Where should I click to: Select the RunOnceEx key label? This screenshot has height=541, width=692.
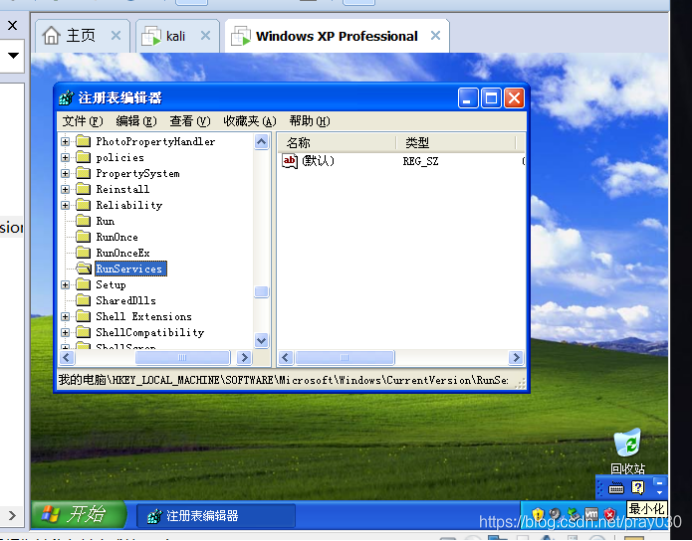tap(123, 253)
